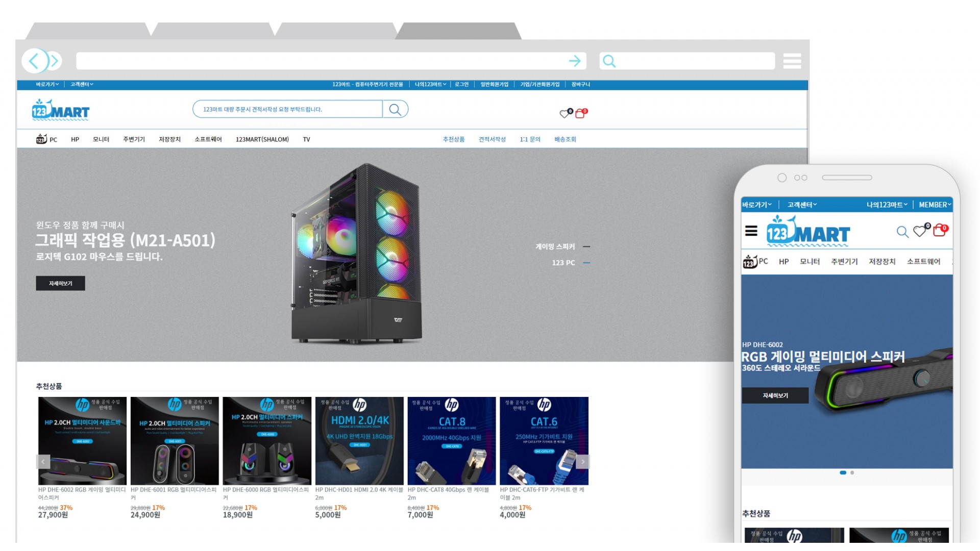Click the 추천상품 link in desktop nav
This screenshot has width=980, height=551.
coord(454,139)
